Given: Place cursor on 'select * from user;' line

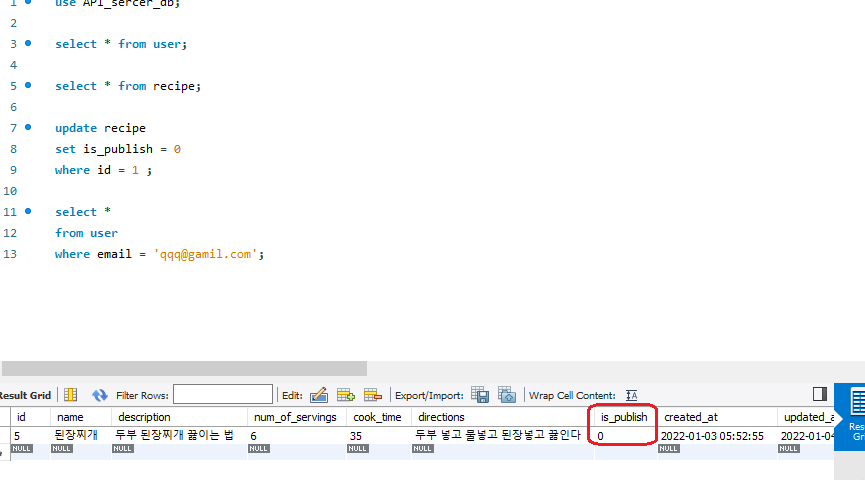Looking at the screenshot, I should pyautogui.click(x=121, y=44).
